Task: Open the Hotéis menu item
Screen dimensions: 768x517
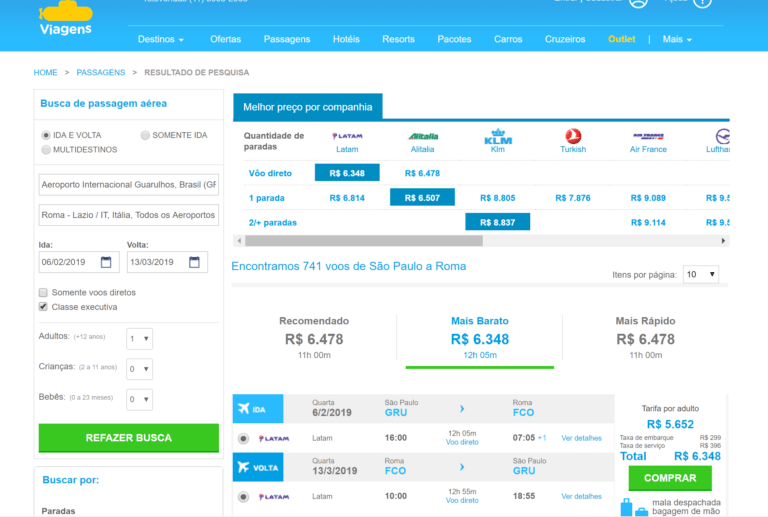Action: pyautogui.click(x=346, y=39)
